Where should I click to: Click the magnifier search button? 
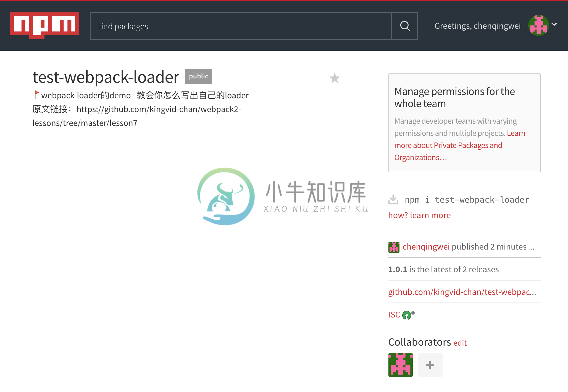(x=405, y=26)
